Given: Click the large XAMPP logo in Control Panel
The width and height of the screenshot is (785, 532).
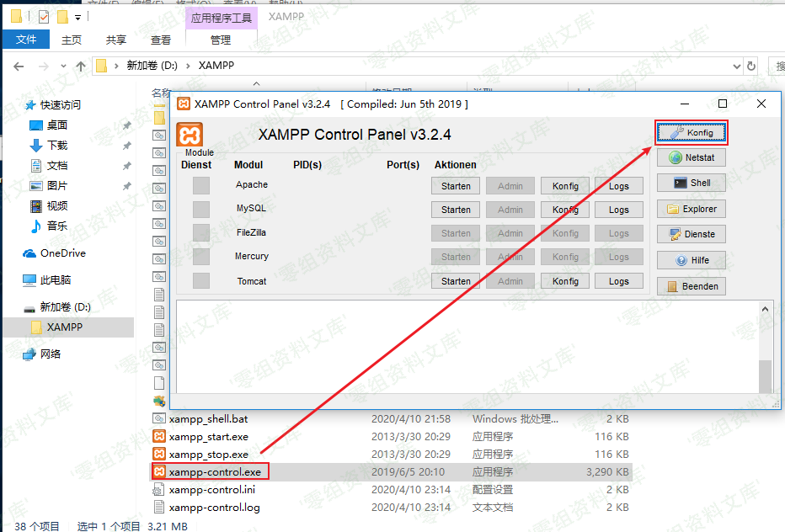Looking at the screenshot, I should (190, 135).
